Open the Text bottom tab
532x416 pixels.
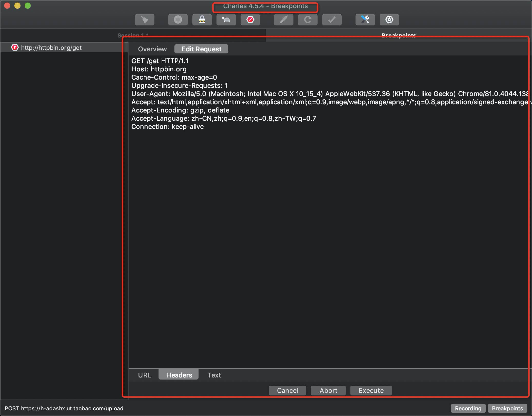pyautogui.click(x=214, y=375)
